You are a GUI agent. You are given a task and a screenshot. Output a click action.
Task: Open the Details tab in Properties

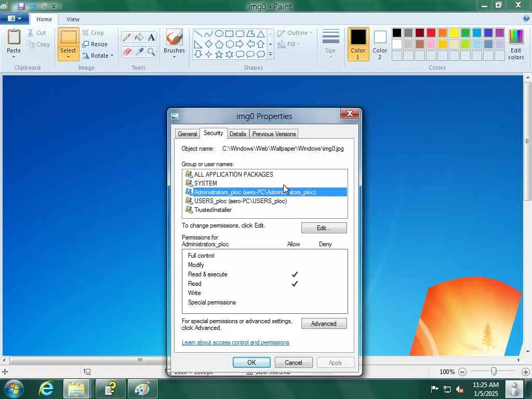237,134
